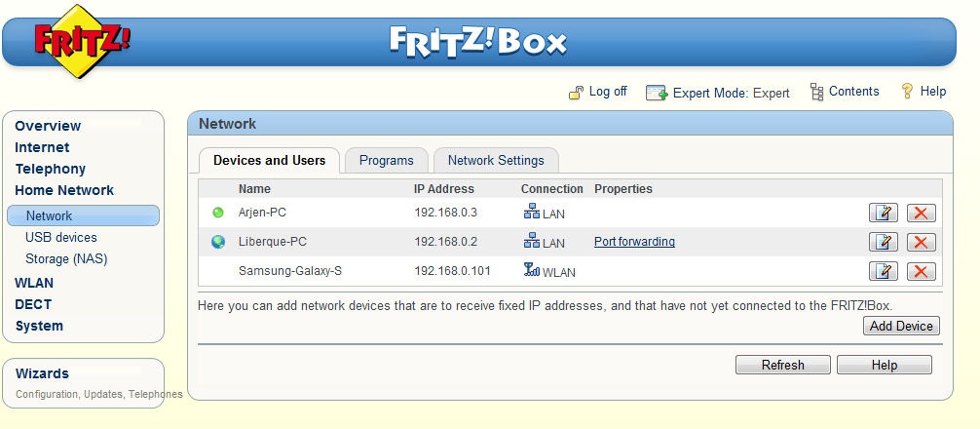Click the Properties column header
This screenshot has width=980, height=429.
click(623, 189)
